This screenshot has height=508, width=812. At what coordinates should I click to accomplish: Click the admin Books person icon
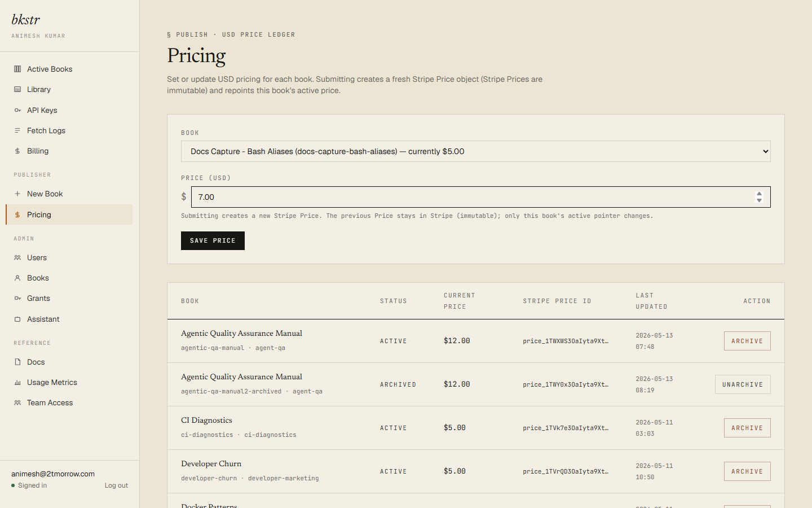click(x=17, y=278)
